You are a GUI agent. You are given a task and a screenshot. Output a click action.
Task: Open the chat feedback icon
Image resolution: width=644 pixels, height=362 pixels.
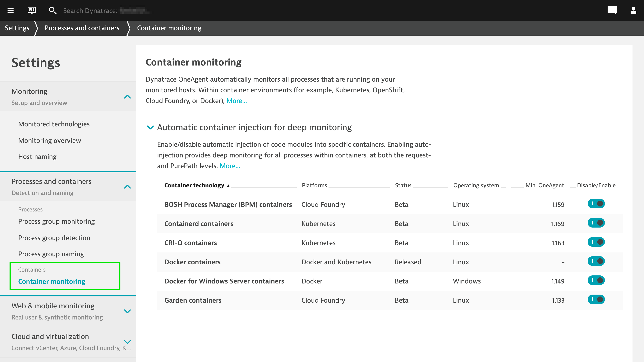pos(612,10)
